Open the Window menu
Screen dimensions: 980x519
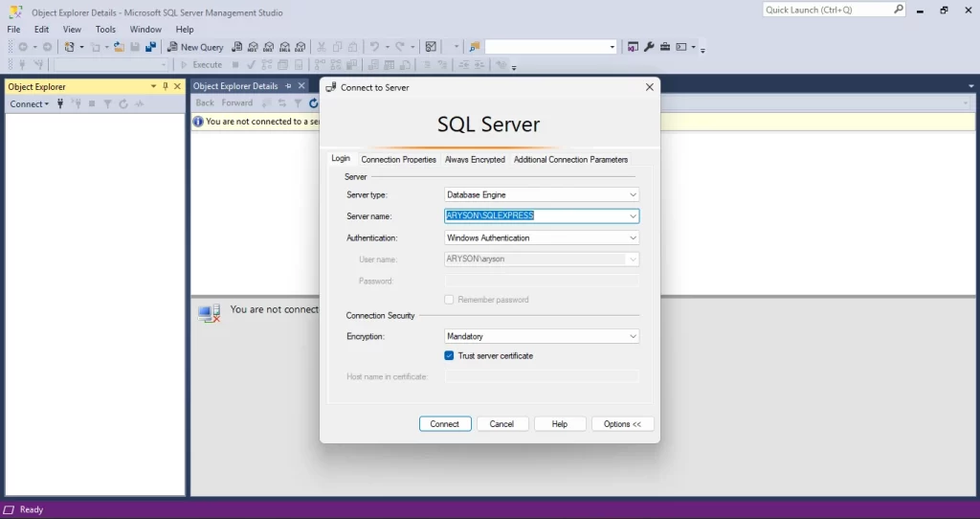coord(145,30)
